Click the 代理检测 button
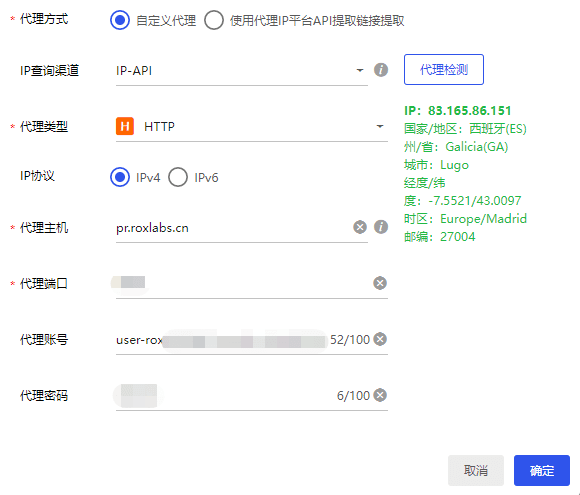The image size is (580, 495). point(444,70)
